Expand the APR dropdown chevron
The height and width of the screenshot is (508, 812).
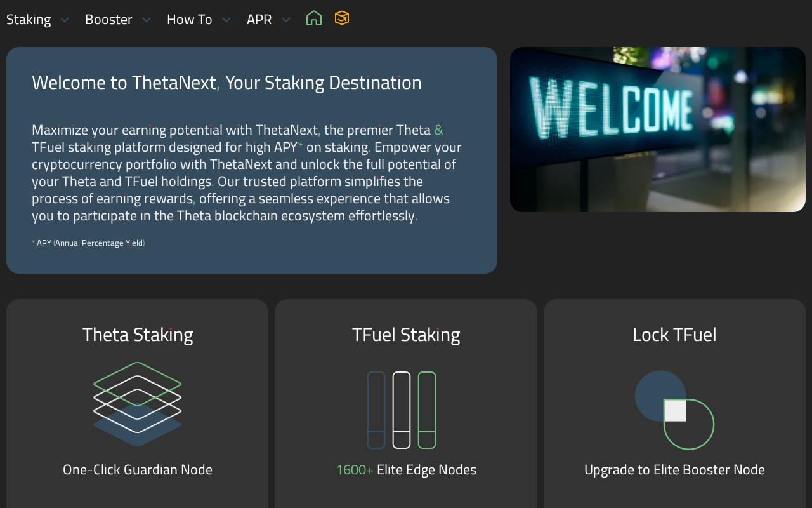(x=286, y=20)
